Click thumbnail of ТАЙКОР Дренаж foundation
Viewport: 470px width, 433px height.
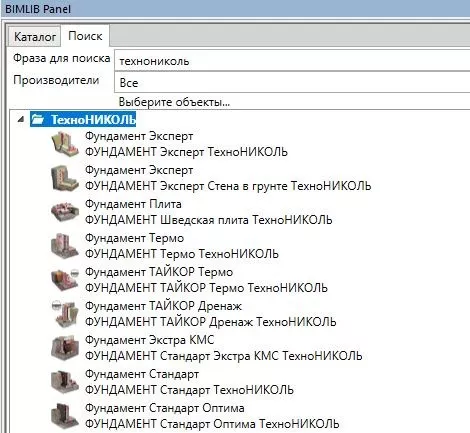point(65,314)
